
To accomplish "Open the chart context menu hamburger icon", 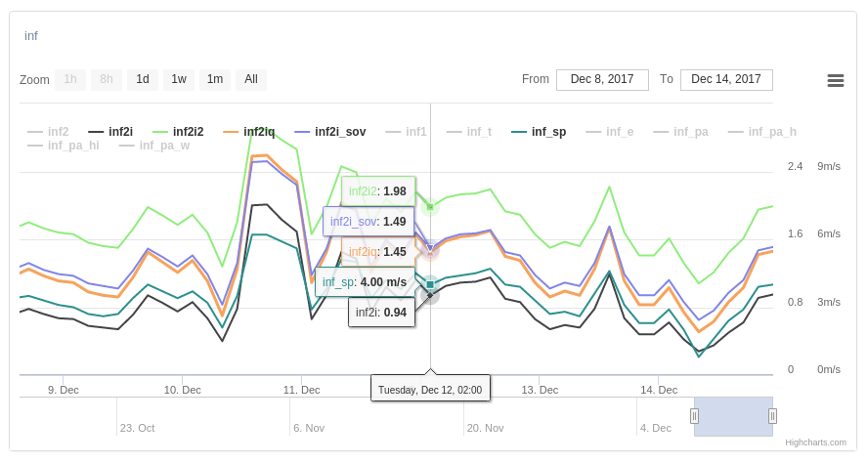I will 836,80.
